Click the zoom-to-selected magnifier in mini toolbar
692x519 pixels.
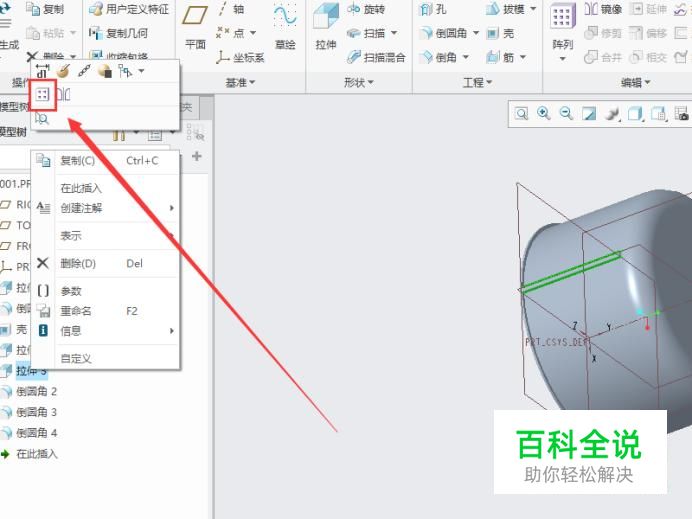pos(42,118)
